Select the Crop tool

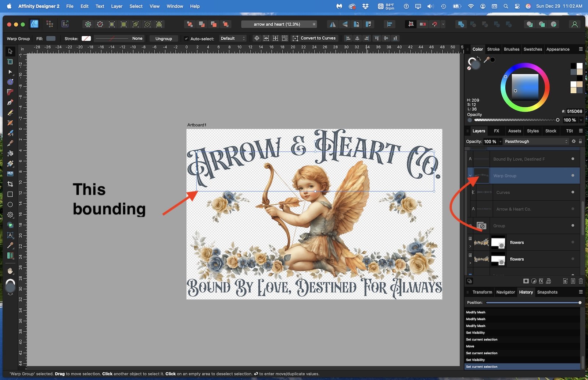pyautogui.click(x=10, y=184)
